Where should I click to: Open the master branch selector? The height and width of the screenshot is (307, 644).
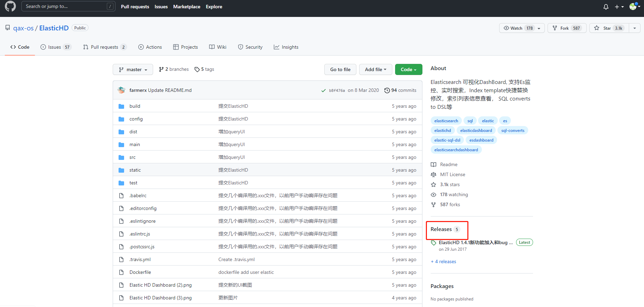pyautogui.click(x=133, y=69)
